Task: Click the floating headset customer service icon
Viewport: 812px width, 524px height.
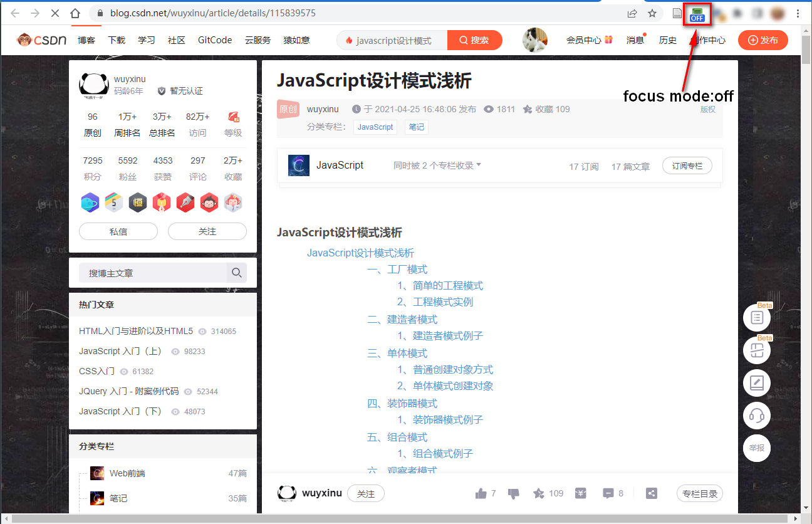Action: click(x=757, y=415)
